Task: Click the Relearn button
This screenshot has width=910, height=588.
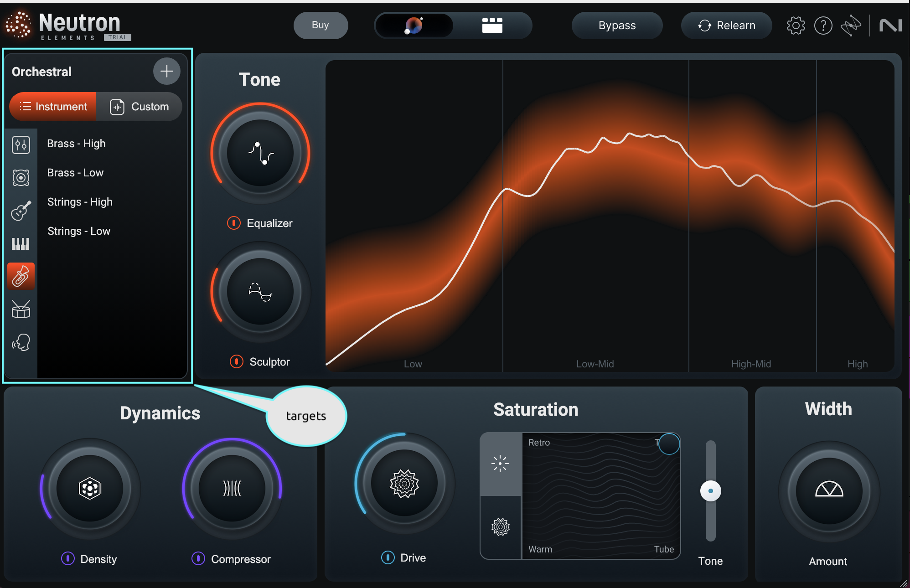Action: [x=726, y=26]
